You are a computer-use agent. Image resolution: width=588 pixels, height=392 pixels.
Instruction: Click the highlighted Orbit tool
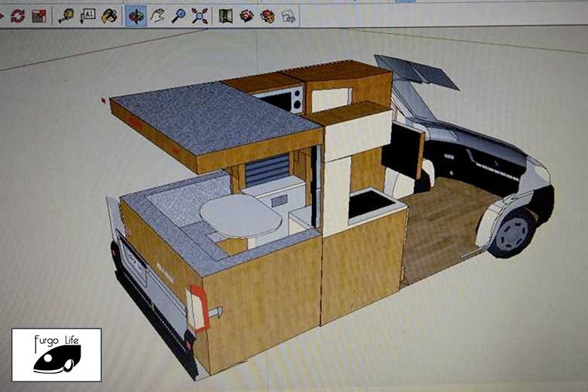(x=136, y=16)
